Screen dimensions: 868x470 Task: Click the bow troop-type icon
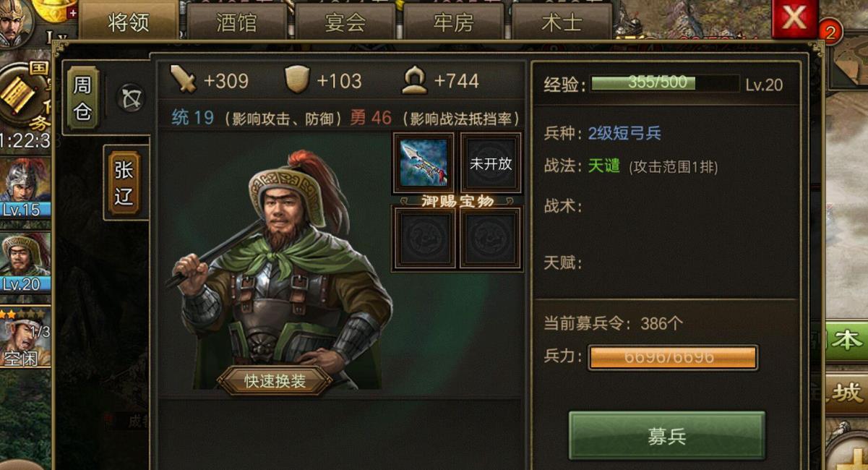click(x=132, y=98)
